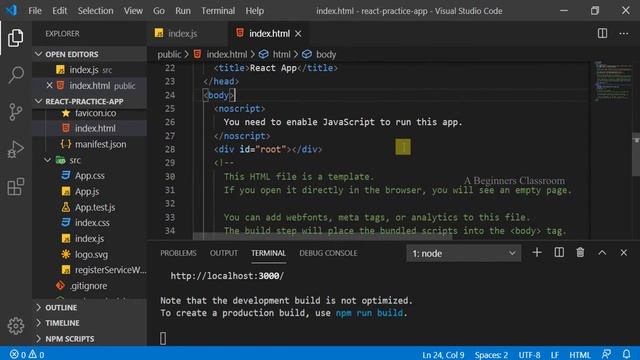Open the Explorer view in activity bar
The height and width of the screenshot is (360, 640).
pyautogui.click(x=16, y=38)
